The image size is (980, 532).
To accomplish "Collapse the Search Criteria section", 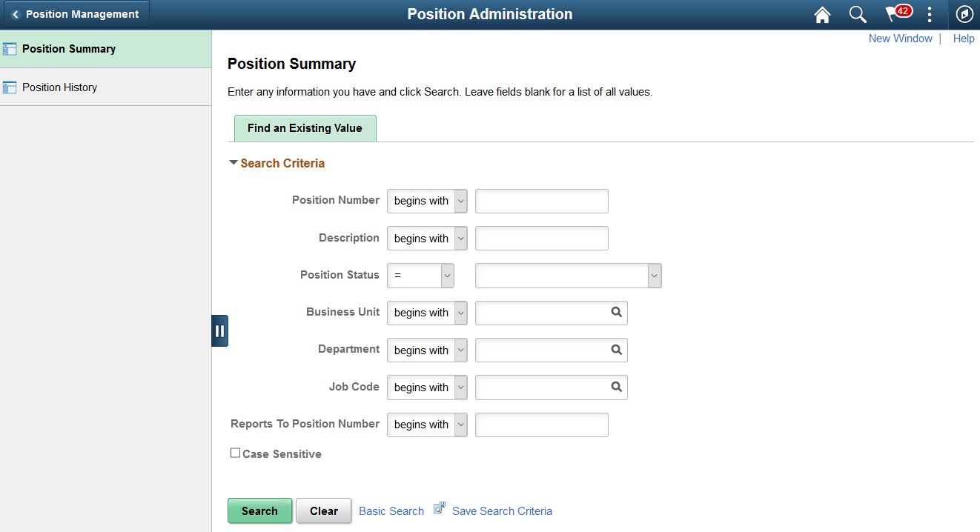I will coord(233,162).
